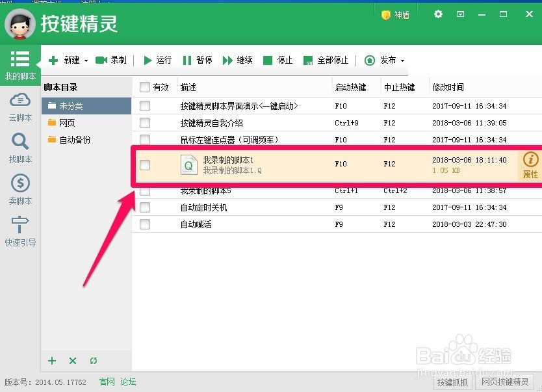Click the 我录制的脚本1 script name

click(x=228, y=160)
